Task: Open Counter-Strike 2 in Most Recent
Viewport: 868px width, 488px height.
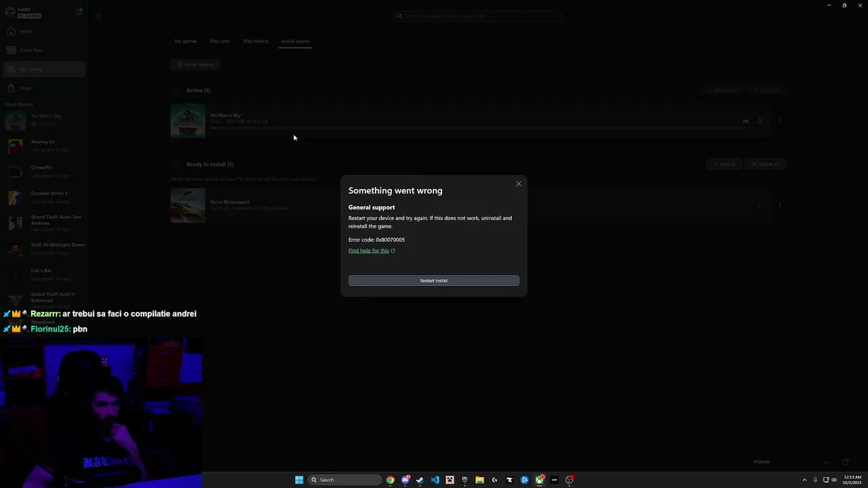Action: (x=43, y=197)
